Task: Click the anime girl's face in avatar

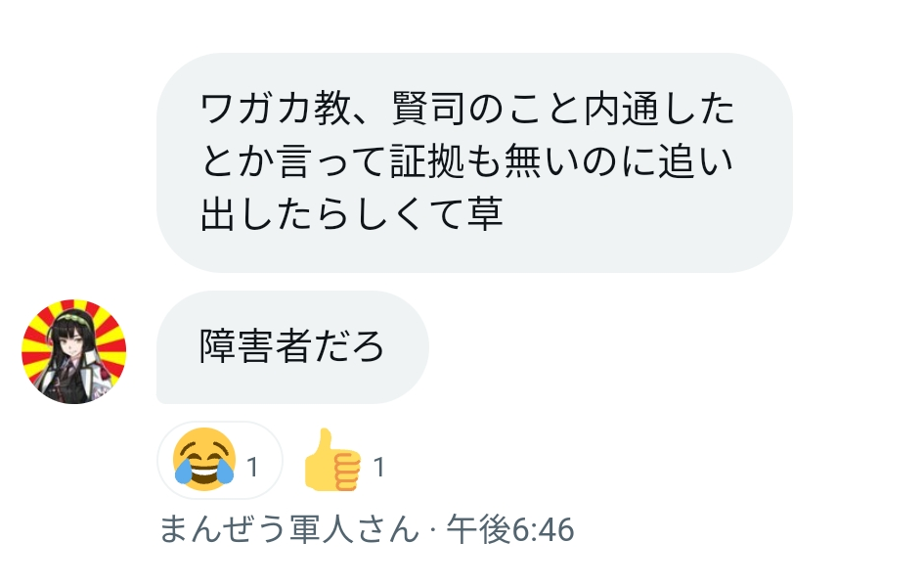Action: [x=72, y=340]
